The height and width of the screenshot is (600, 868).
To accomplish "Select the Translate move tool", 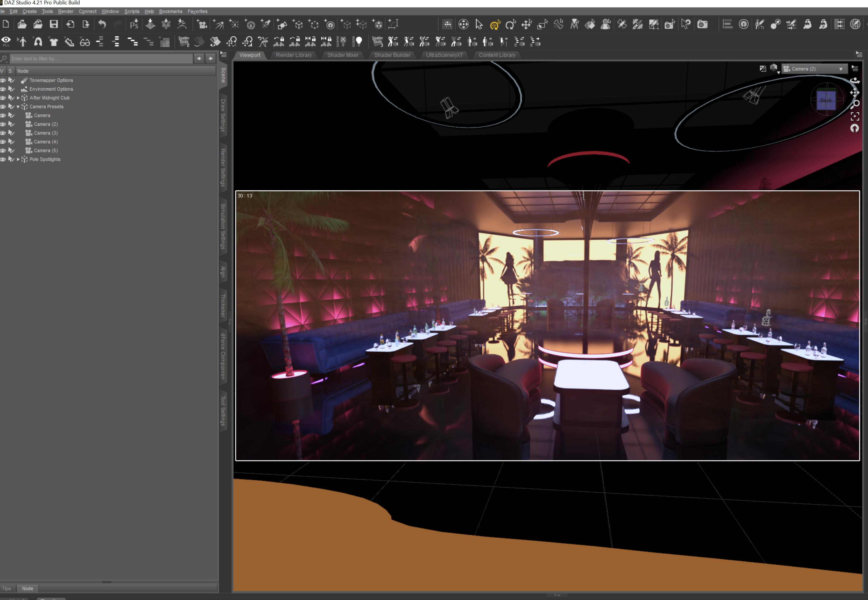I will tap(526, 25).
